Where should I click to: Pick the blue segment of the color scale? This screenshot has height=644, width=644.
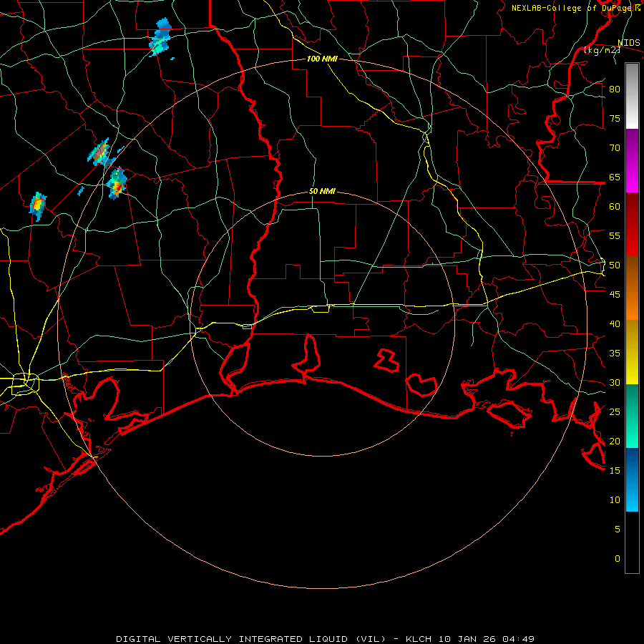coord(632,479)
